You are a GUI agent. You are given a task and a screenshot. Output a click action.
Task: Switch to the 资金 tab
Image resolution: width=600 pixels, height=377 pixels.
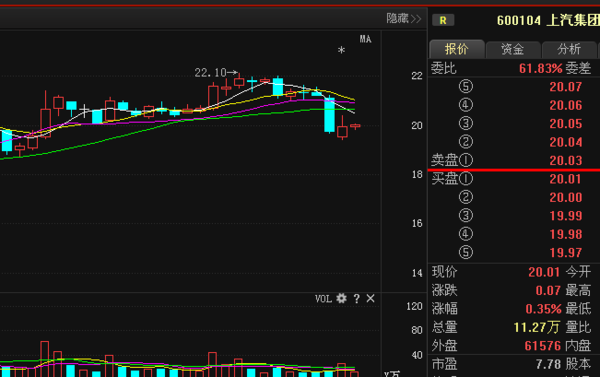click(512, 49)
